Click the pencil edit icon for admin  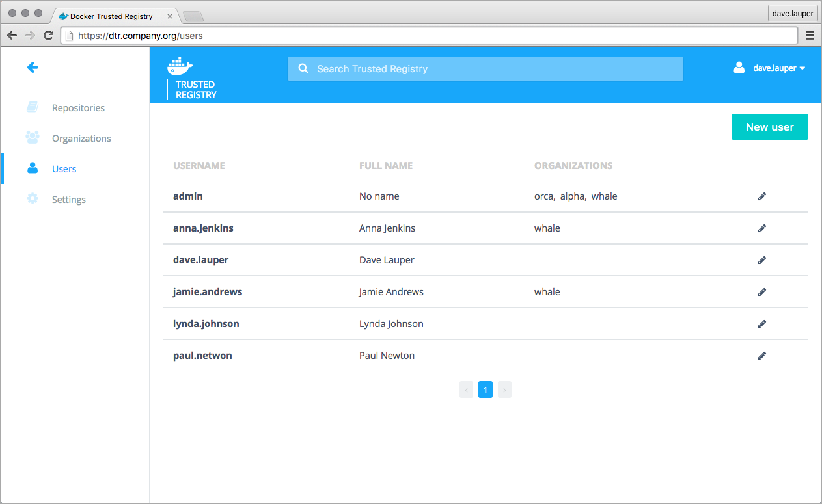[762, 196]
